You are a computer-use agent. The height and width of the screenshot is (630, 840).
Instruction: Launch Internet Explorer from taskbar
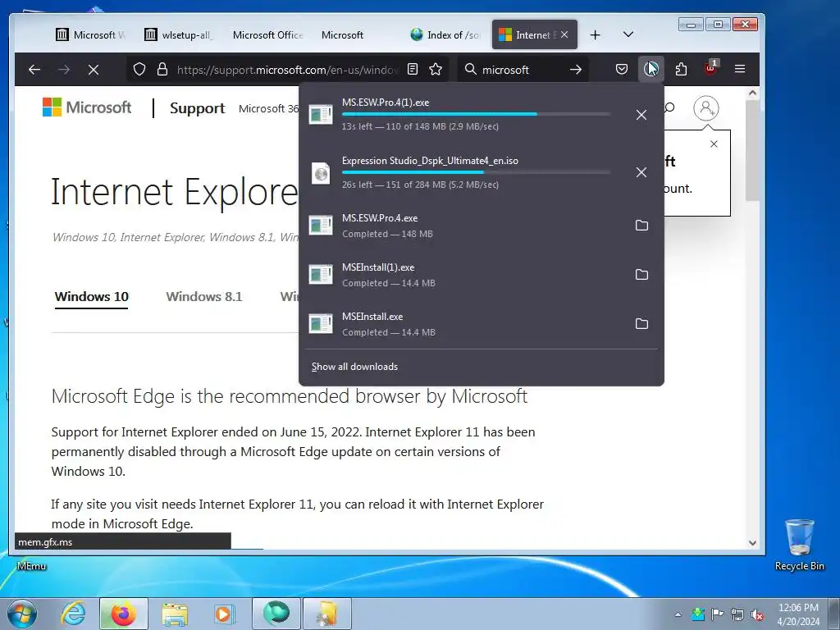[73, 614]
